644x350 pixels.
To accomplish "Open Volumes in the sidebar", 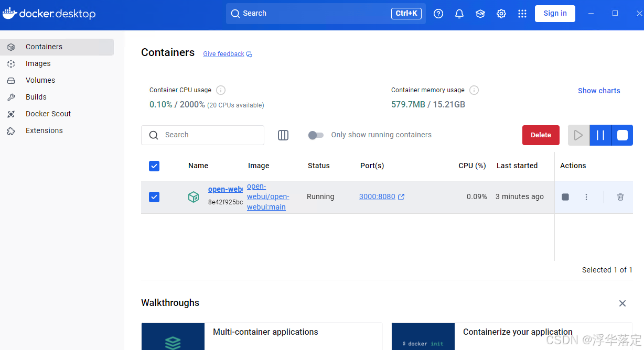I will [x=57, y=80].
